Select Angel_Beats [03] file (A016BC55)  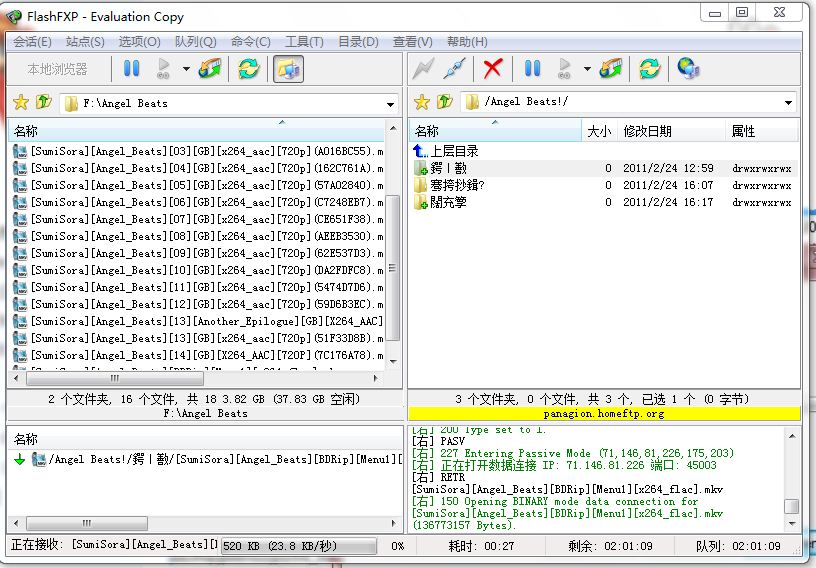(198, 152)
